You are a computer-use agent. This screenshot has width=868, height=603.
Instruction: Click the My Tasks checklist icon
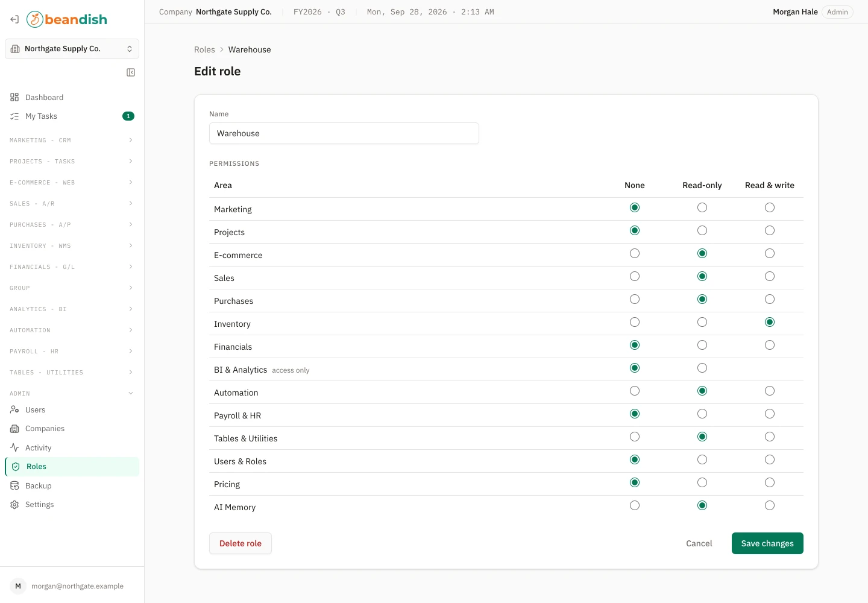pos(14,116)
